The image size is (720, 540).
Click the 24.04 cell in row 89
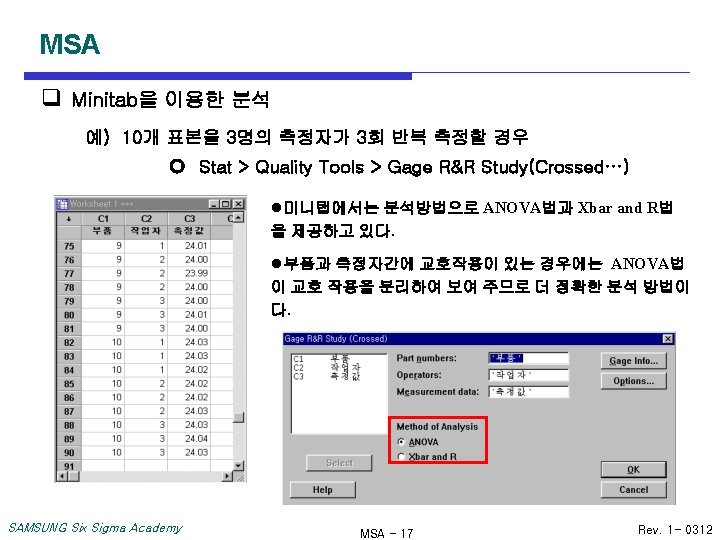pos(190,439)
